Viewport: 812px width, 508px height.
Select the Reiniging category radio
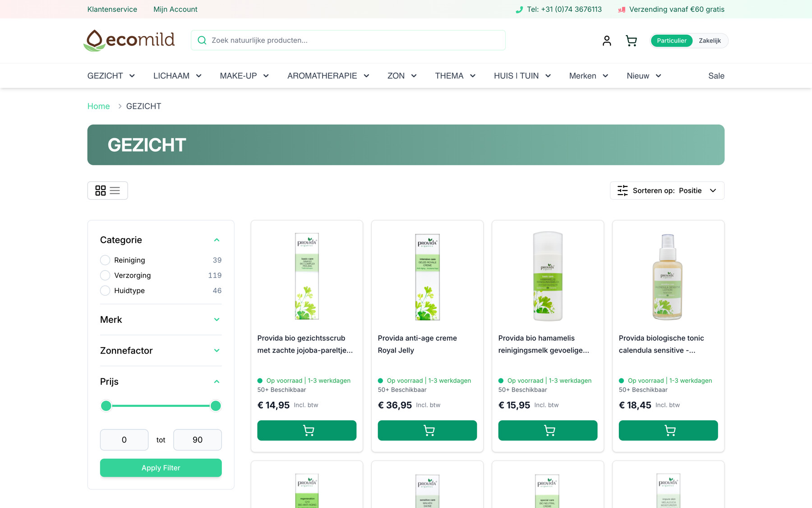coord(105,260)
